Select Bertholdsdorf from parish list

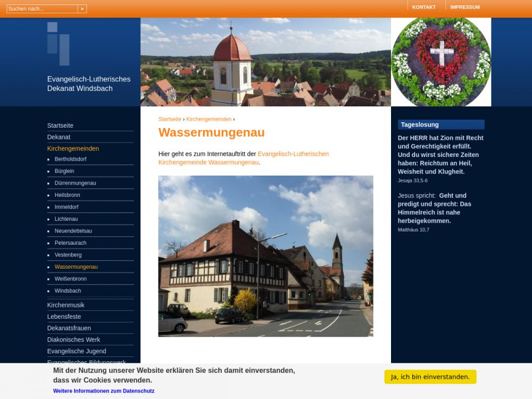coord(70,159)
